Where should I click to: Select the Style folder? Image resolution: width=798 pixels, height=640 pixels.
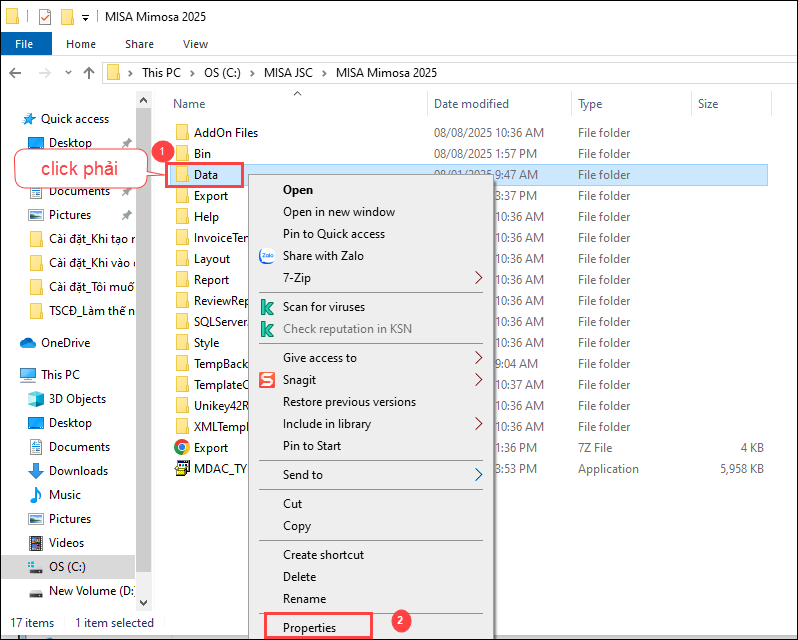206,343
